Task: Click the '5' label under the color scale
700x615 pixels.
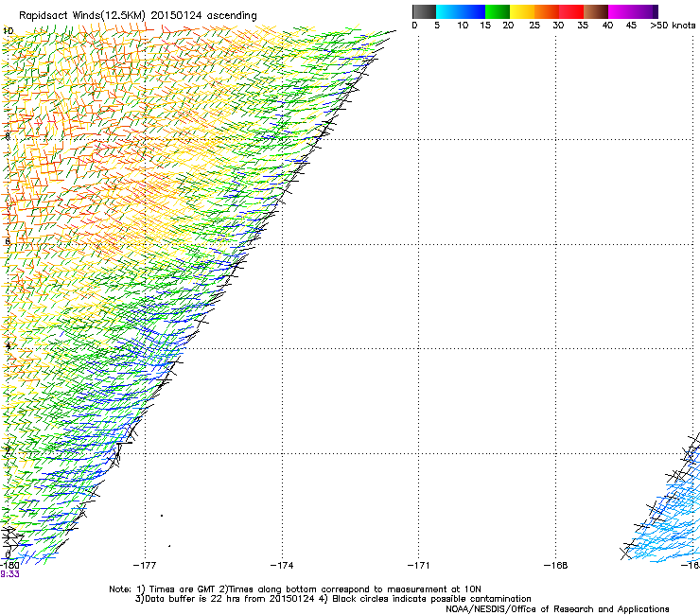Action: point(437,26)
